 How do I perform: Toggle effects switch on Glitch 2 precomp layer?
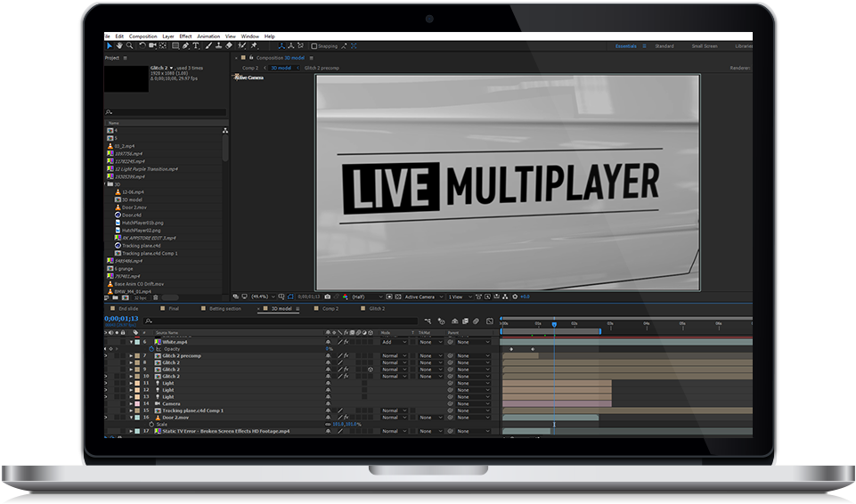pyautogui.click(x=346, y=355)
